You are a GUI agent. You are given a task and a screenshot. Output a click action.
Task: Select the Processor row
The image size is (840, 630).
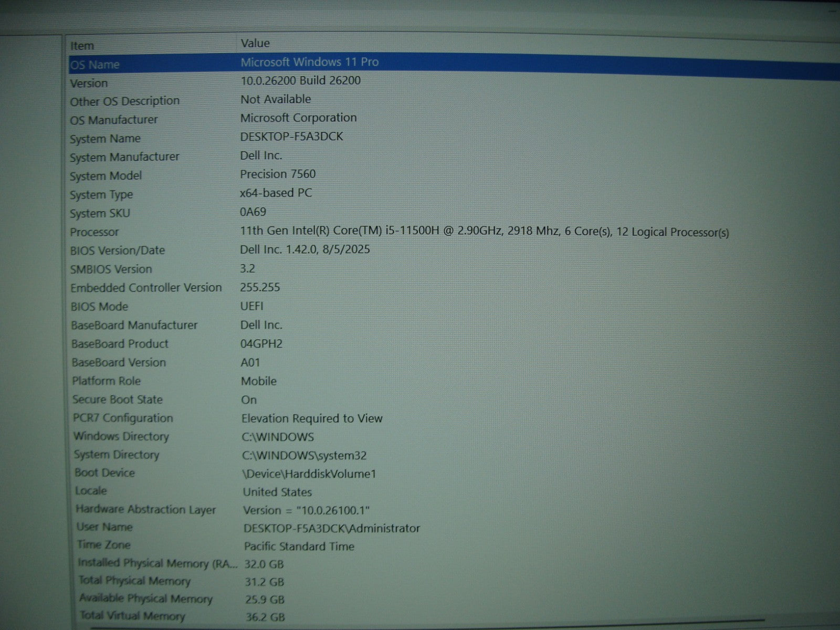(95, 232)
